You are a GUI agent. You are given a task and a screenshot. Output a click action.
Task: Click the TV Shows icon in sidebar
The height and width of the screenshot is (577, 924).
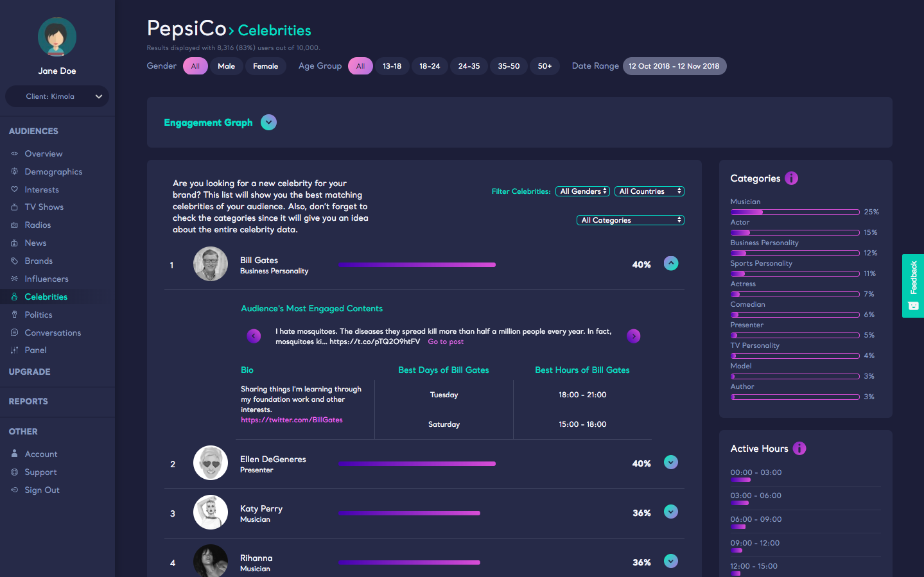pyautogui.click(x=14, y=207)
